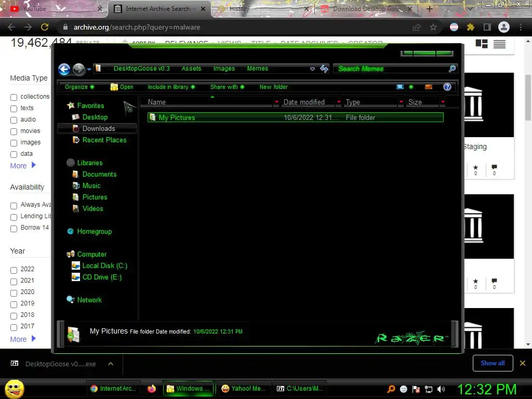The width and height of the screenshot is (532, 399).
Task: Open the Share with dropdown
Action: tap(227, 87)
